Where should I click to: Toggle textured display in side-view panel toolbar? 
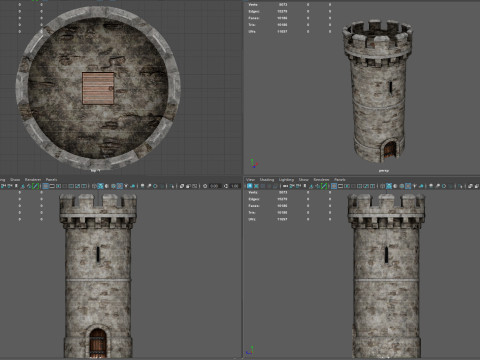pos(408,186)
